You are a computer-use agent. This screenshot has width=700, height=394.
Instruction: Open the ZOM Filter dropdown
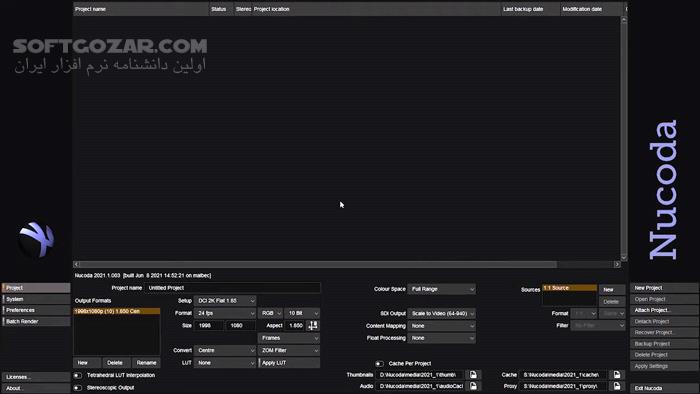click(x=289, y=351)
